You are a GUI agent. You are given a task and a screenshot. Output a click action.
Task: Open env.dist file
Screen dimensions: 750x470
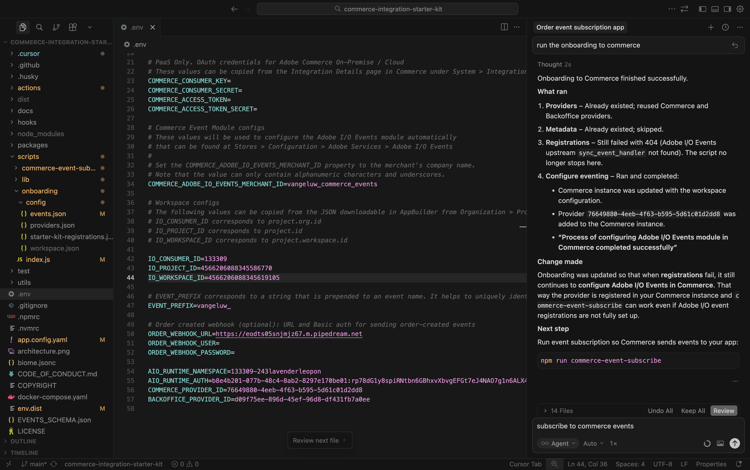pos(57,408)
